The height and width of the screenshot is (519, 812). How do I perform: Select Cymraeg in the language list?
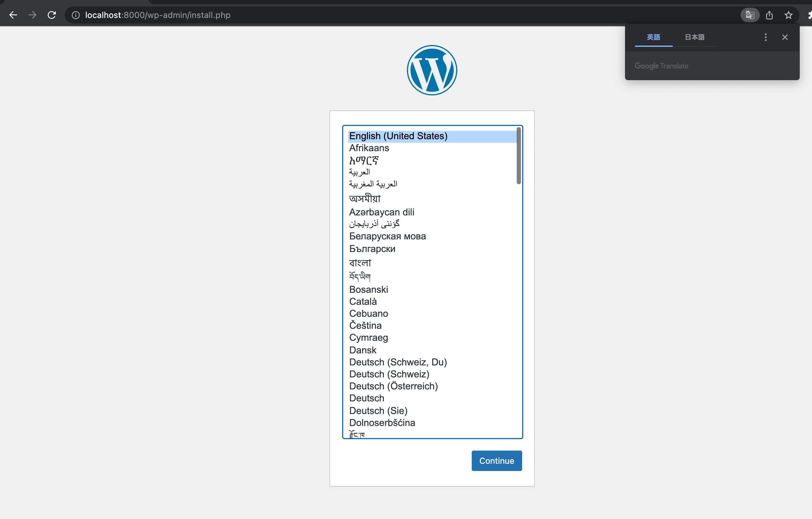coord(432,337)
